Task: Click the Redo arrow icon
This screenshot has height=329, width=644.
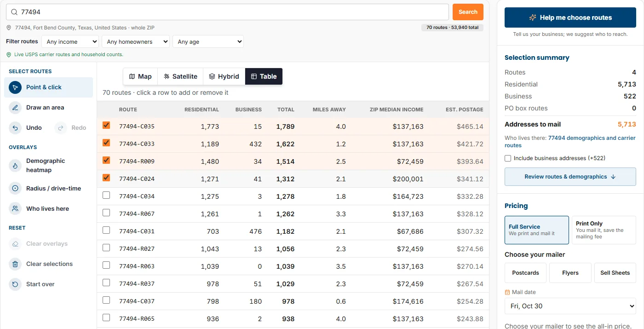Action: coord(61,128)
